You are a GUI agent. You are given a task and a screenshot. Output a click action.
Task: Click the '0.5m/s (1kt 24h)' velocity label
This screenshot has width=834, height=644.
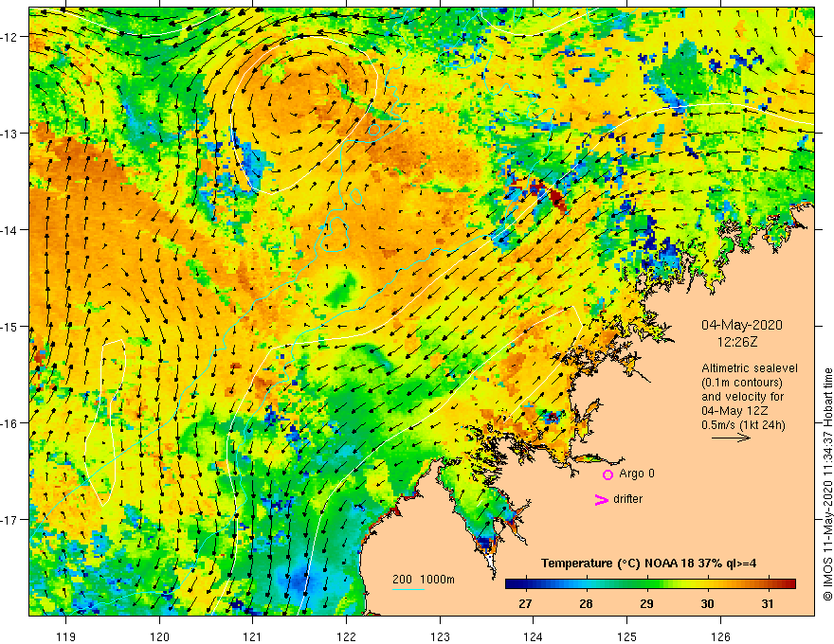pyautogui.click(x=743, y=425)
